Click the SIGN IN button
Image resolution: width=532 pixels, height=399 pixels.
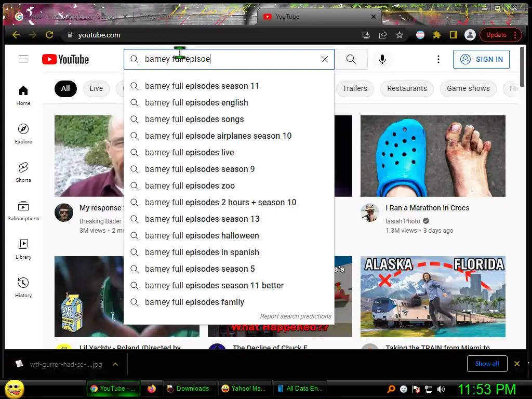481,59
